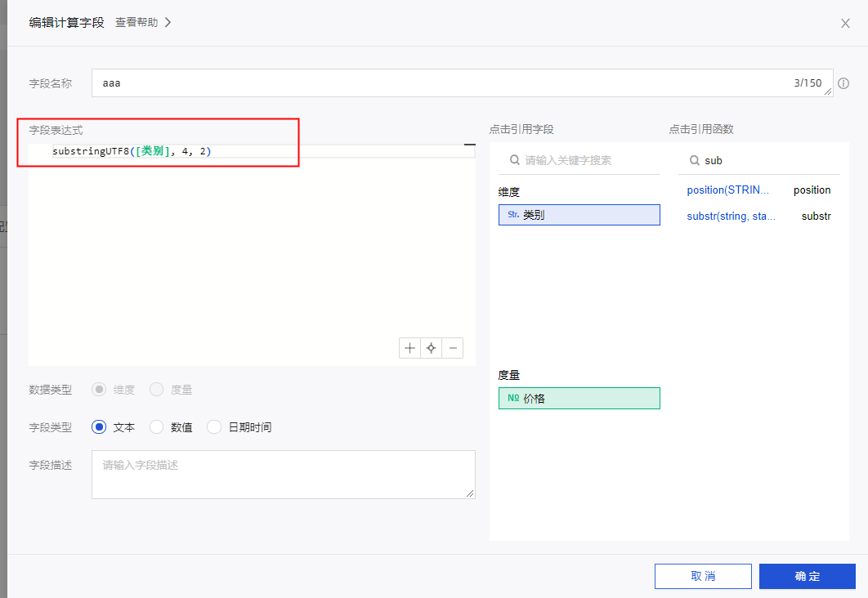The width and height of the screenshot is (868, 598).
Task: Click the Str. type icon on 类别
Action: click(513, 215)
